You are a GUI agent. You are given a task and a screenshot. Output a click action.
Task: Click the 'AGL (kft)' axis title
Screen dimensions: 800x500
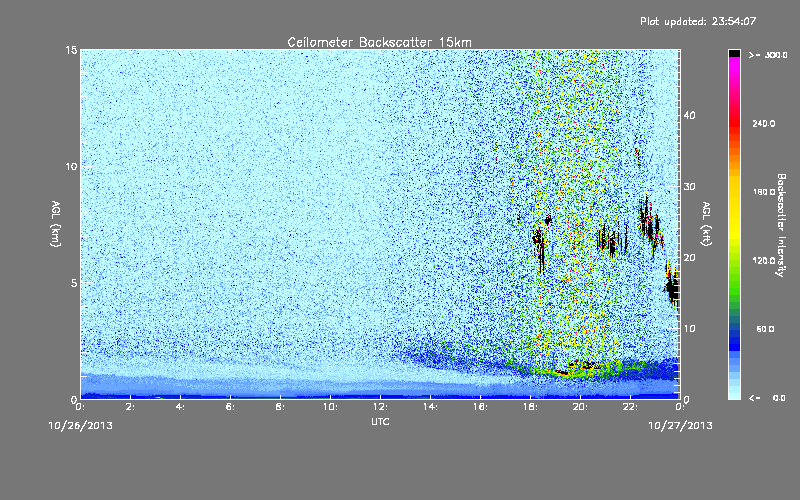click(x=706, y=224)
